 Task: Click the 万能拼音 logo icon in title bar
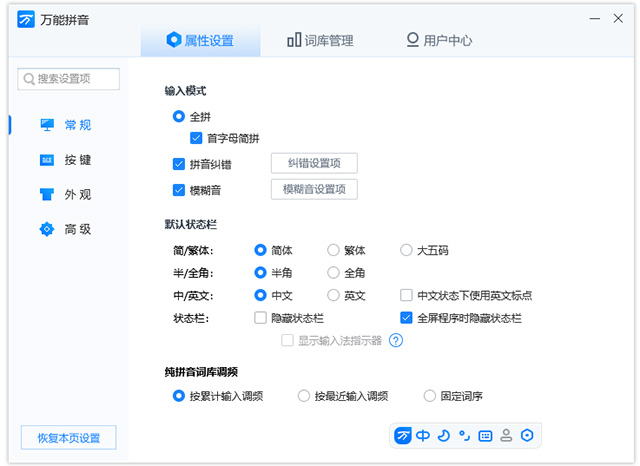tap(26, 19)
